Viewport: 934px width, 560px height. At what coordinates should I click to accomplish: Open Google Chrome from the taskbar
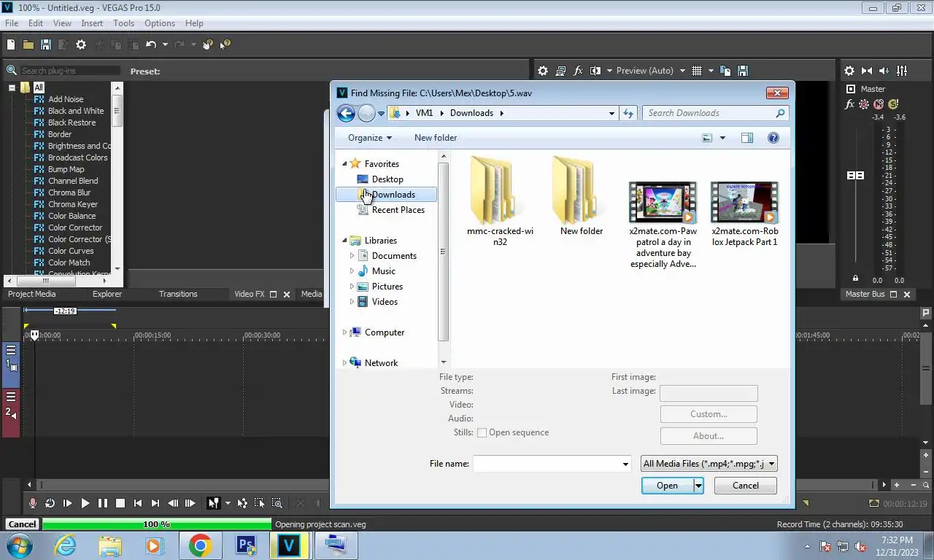point(200,545)
